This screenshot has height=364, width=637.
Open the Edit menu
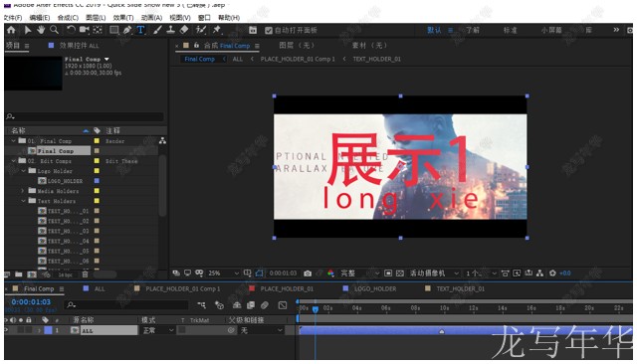tap(40, 18)
